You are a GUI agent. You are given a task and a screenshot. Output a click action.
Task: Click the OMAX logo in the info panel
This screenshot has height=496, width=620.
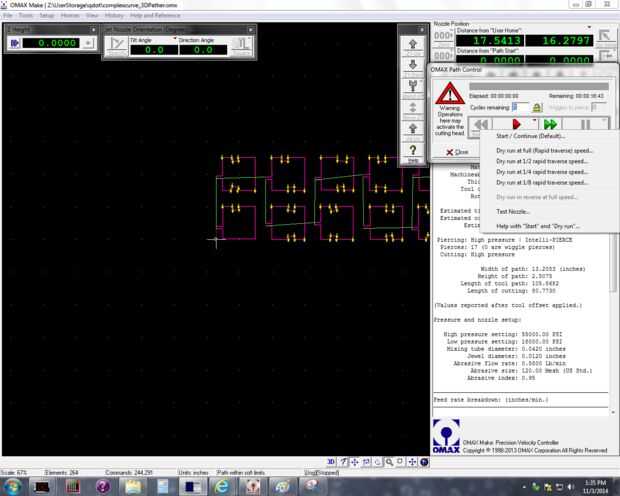[446, 436]
